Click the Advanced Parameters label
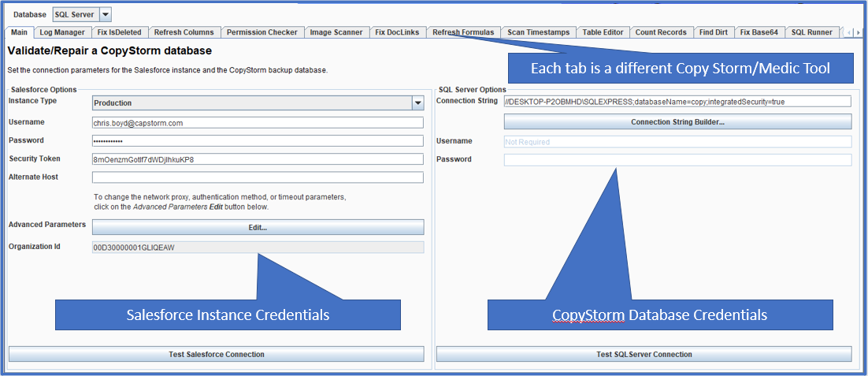868x376 pixels. pyautogui.click(x=47, y=225)
